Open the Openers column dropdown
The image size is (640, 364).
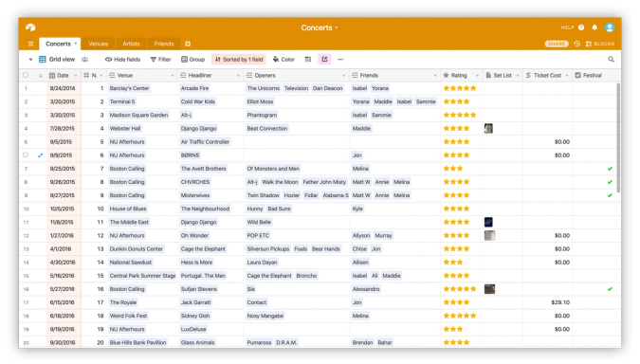pos(343,76)
